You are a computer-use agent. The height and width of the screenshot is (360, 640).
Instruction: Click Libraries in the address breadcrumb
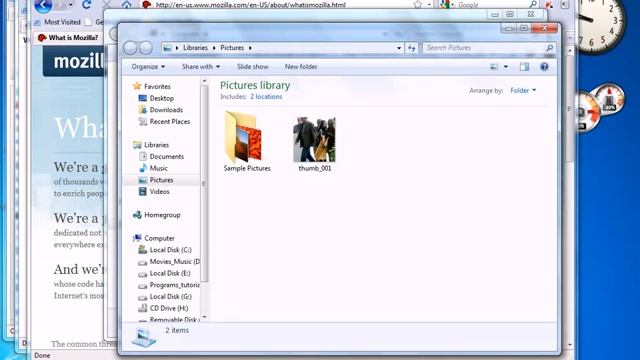(x=195, y=48)
